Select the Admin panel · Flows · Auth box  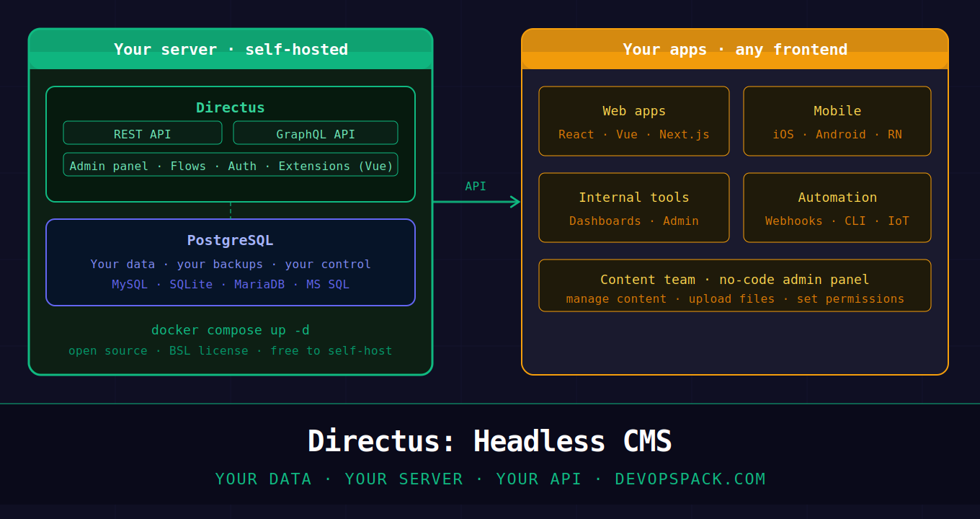coord(231,165)
